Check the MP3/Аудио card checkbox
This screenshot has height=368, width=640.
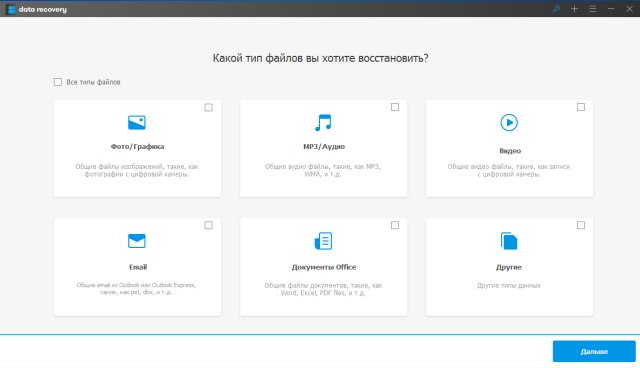pyautogui.click(x=395, y=107)
